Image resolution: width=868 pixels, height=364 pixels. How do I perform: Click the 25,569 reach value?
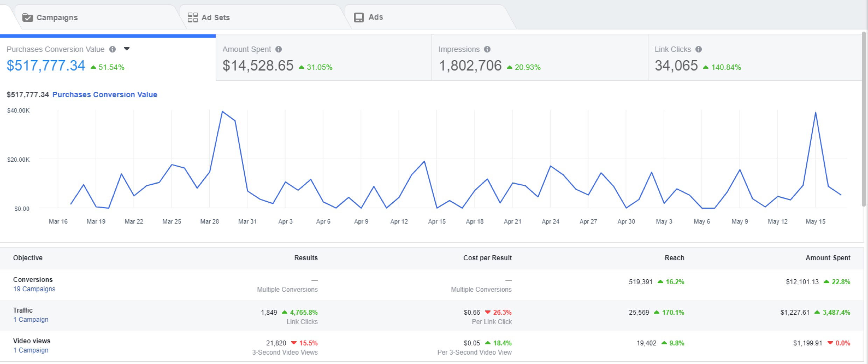coord(639,313)
